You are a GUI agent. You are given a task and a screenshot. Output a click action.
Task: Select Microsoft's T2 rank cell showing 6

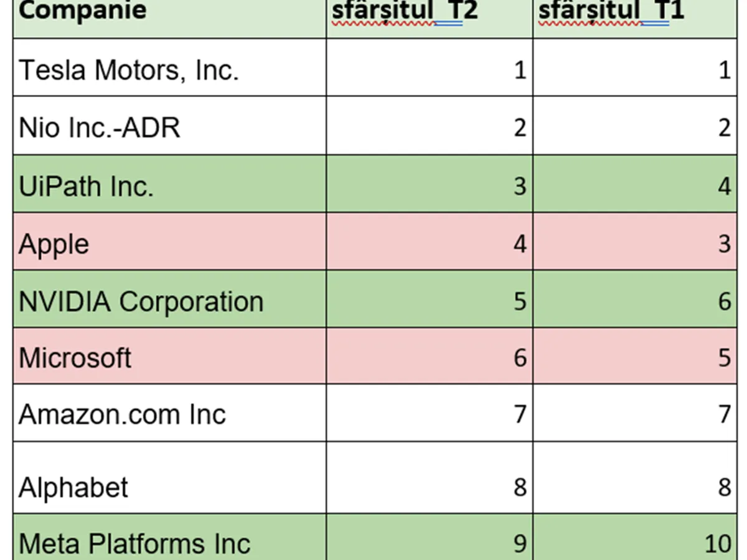tap(430, 357)
